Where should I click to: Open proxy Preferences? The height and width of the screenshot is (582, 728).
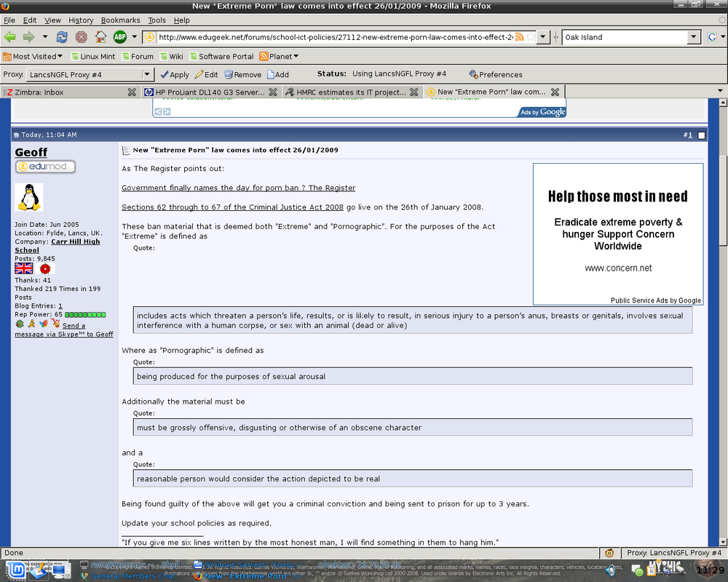(495, 75)
